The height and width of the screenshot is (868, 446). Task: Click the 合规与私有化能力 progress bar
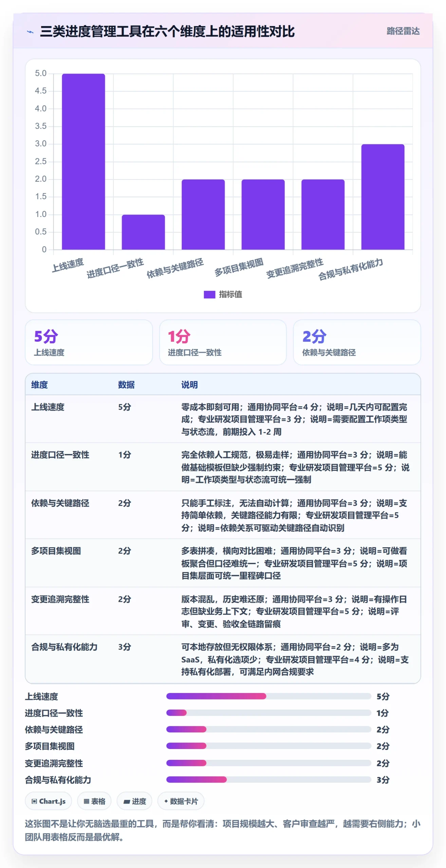(x=268, y=780)
